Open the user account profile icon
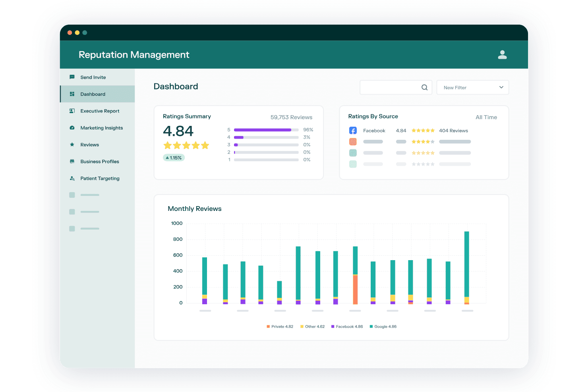 point(502,55)
